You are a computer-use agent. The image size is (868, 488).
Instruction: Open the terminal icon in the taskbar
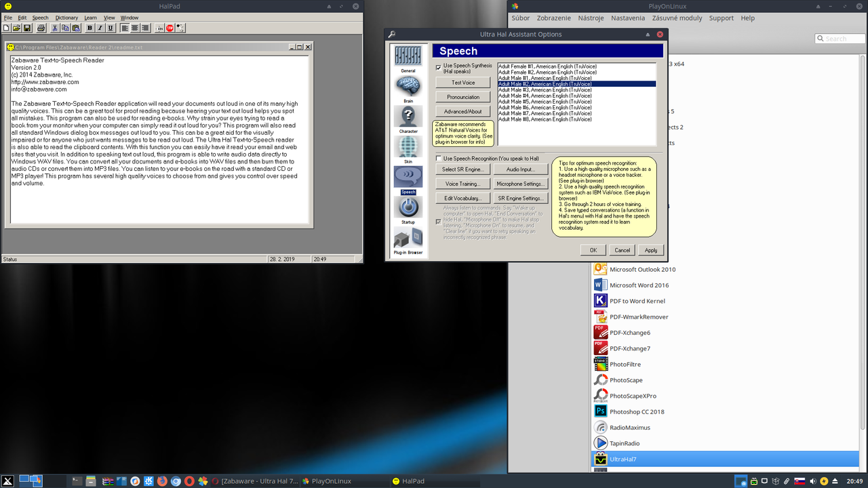pyautogui.click(x=77, y=481)
